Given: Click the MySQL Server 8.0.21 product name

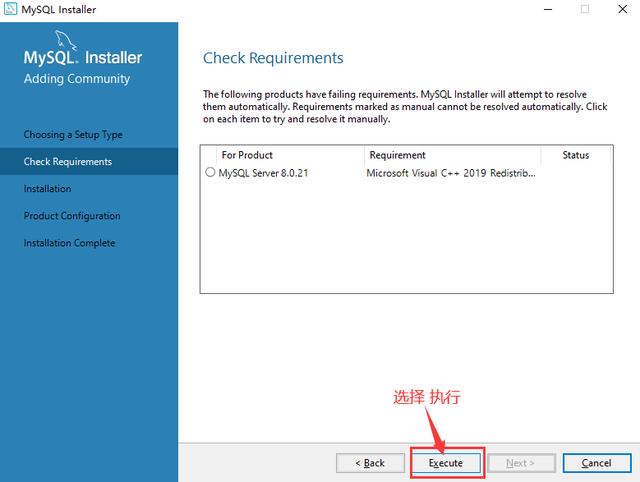Looking at the screenshot, I should click(263, 173).
